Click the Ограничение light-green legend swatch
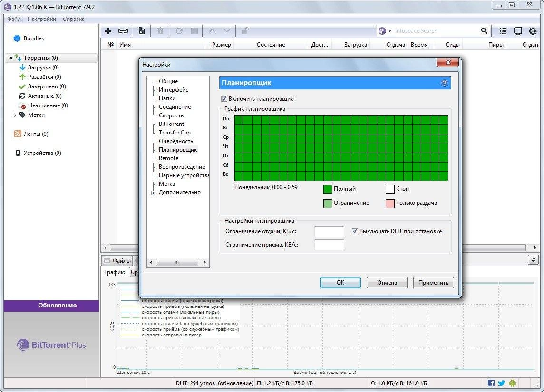544x392 pixels. tap(328, 203)
